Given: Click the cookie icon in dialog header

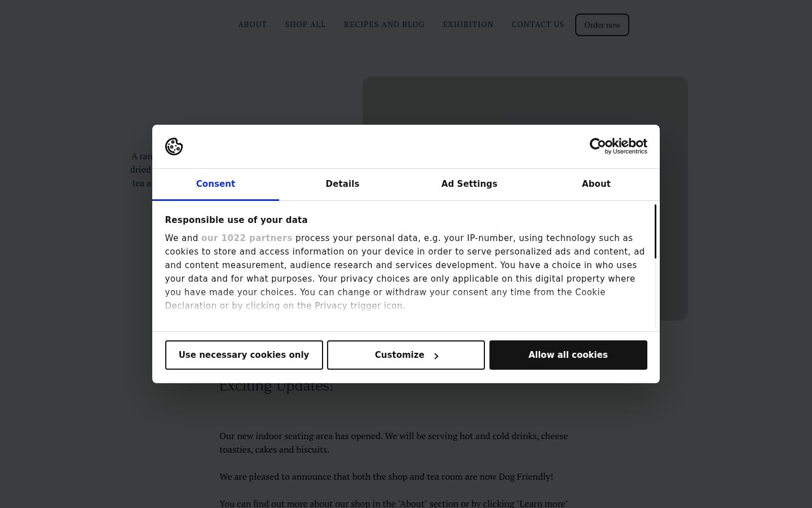Looking at the screenshot, I should coord(174,147).
